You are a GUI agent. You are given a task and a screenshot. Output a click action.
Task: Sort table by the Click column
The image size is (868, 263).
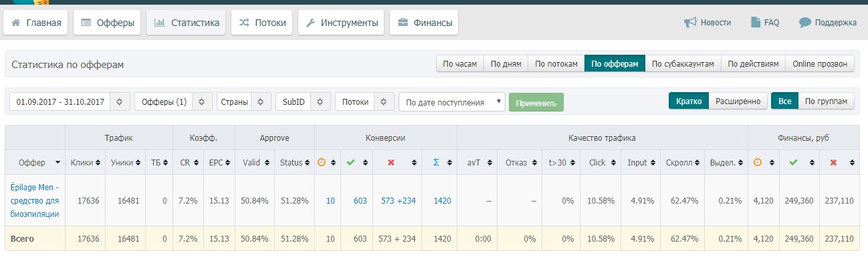pyautogui.click(x=600, y=162)
